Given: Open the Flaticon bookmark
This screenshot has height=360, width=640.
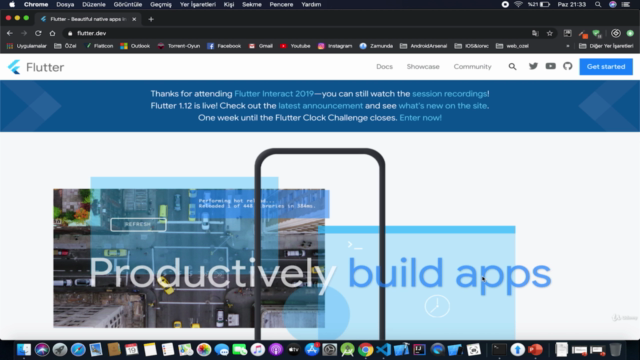Looking at the screenshot, I should (99, 46).
